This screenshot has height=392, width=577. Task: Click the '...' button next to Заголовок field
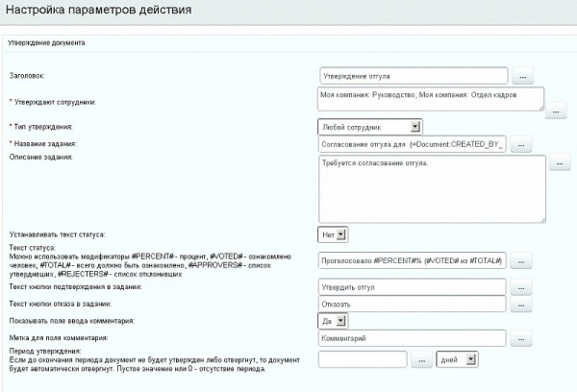(522, 75)
